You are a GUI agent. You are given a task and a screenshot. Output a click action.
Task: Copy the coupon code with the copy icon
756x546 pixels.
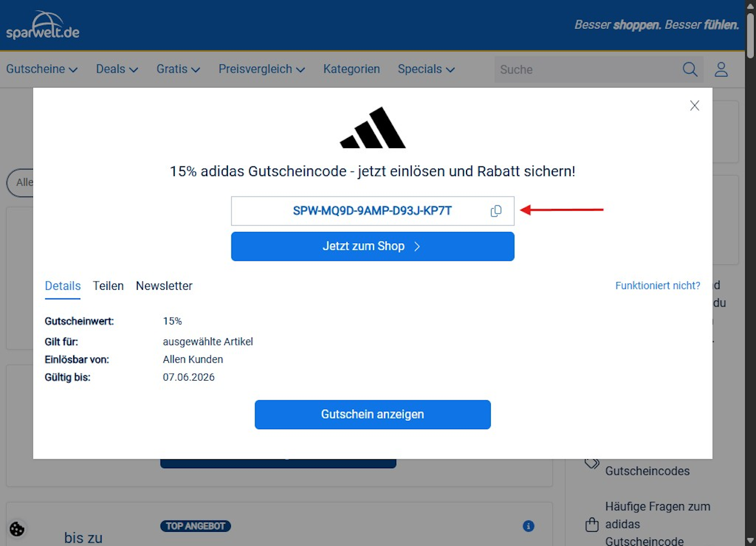[x=496, y=211]
